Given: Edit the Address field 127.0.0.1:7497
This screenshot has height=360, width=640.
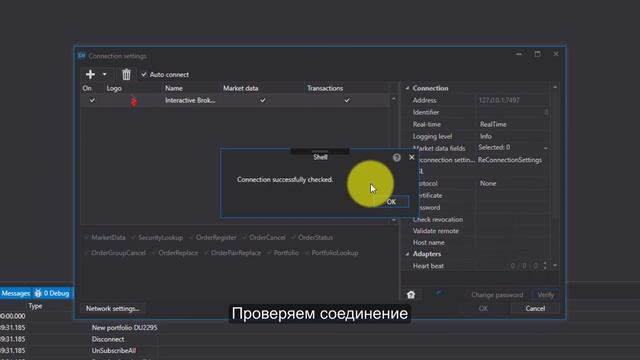Looking at the screenshot, I should pos(512,100).
